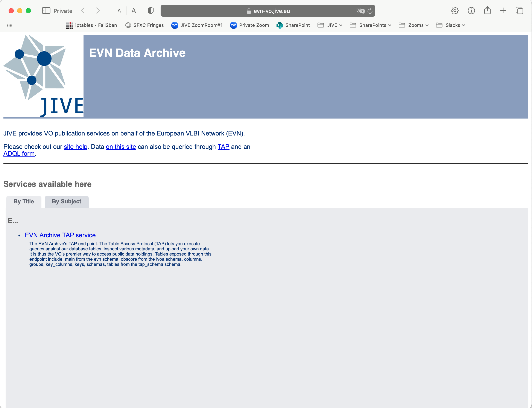The height and width of the screenshot is (408, 532).
Task: Go forward with the right arrow
Action: [98, 11]
